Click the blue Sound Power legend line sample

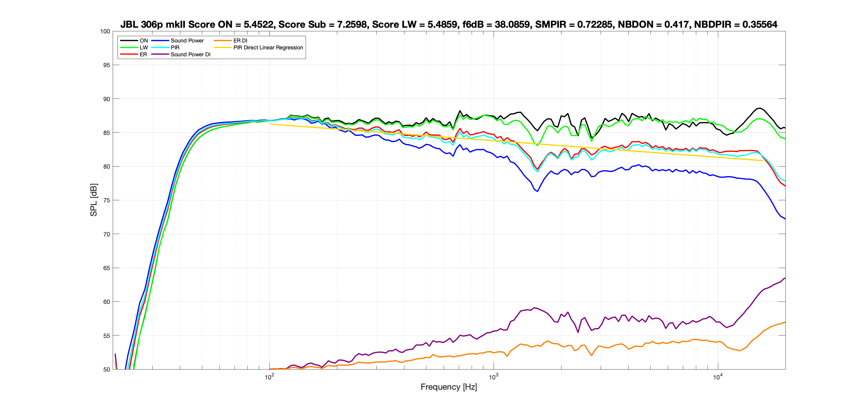[160, 40]
